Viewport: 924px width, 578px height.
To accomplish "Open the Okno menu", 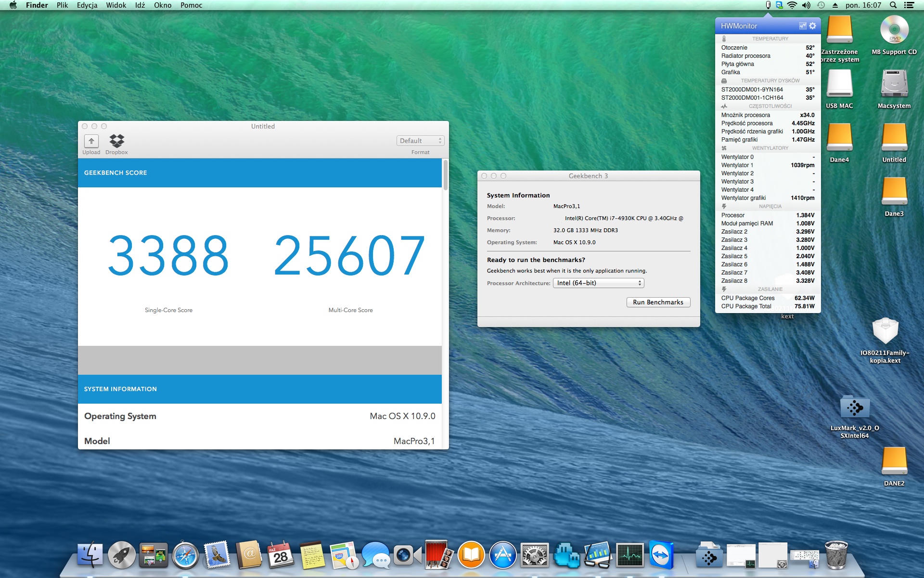I will tap(163, 5).
